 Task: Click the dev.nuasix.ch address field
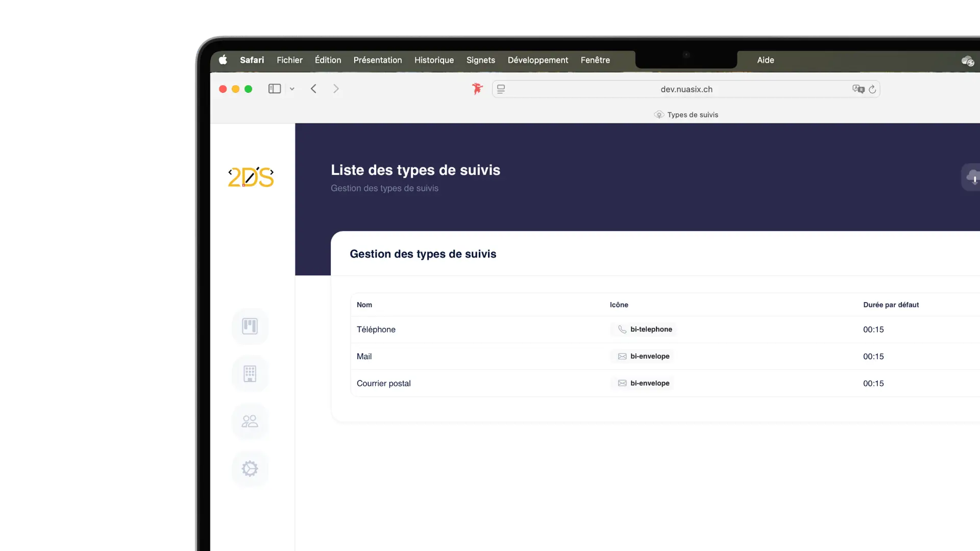tap(687, 89)
